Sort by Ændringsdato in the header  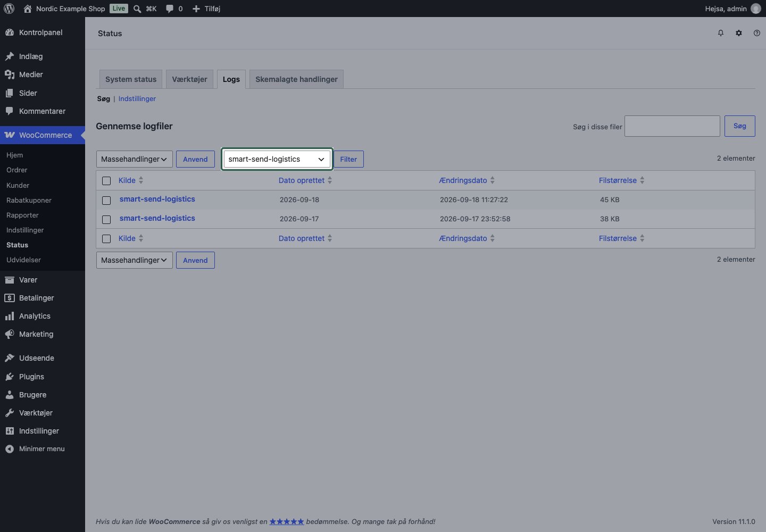tap(467, 180)
